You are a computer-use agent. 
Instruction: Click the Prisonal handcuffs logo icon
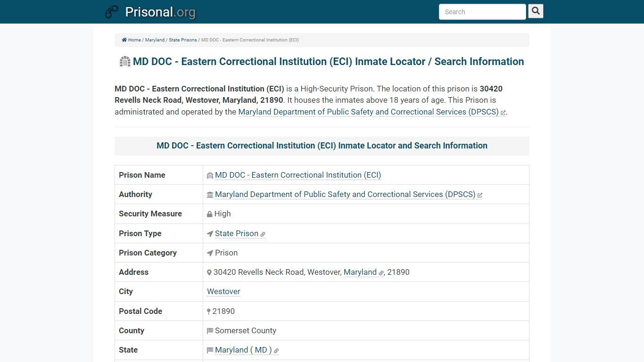coord(112,12)
